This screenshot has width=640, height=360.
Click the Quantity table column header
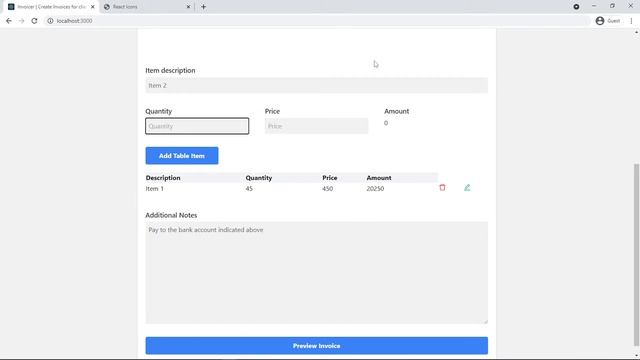click(259, 178)
